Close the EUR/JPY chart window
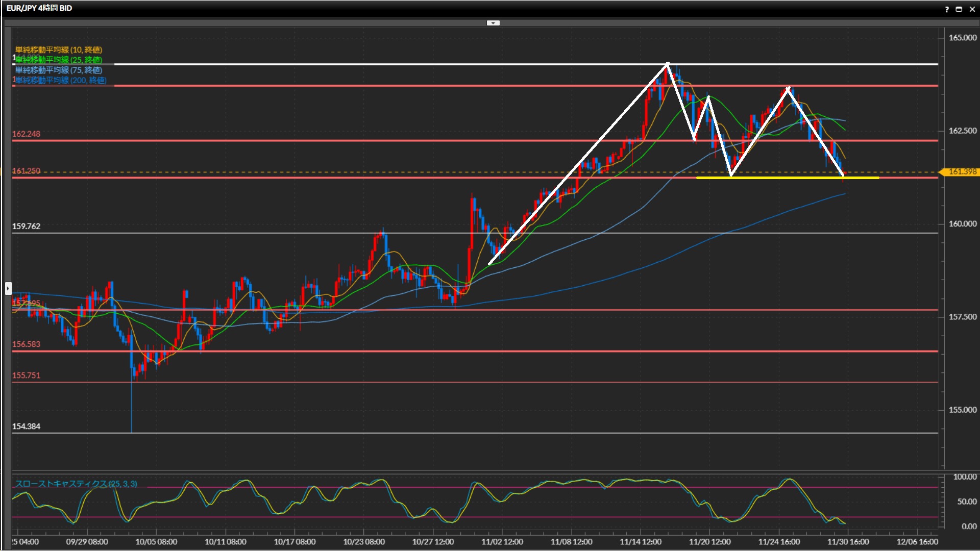This screenshot has height=551, width=980. [x=972, y=9]
